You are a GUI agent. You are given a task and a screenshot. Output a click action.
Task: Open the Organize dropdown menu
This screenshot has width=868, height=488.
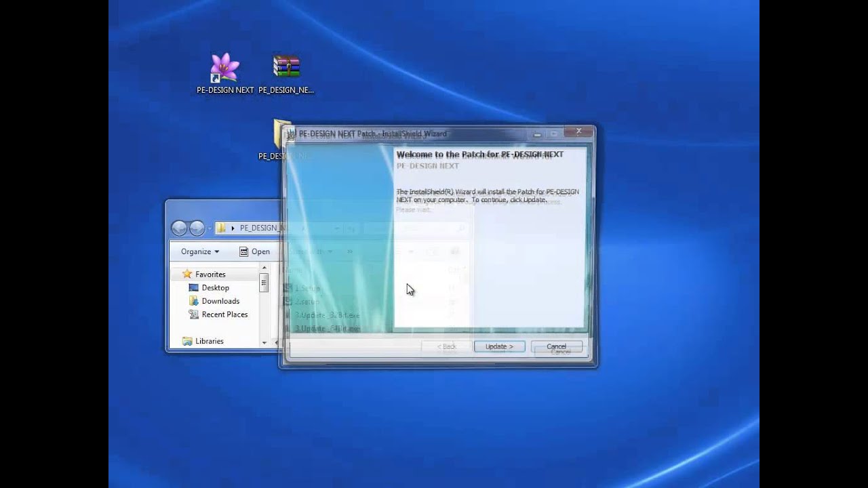[x=200, y=251]
